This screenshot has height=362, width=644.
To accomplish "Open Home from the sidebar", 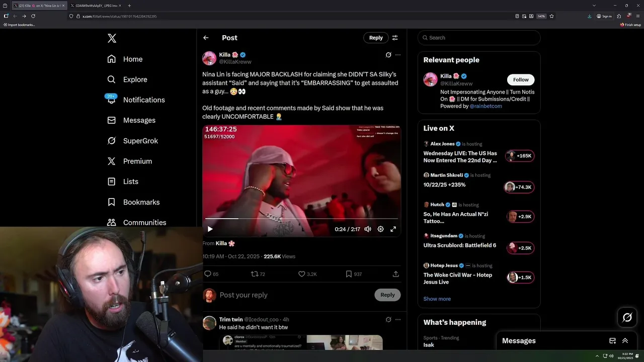I will tap(125, 59).
